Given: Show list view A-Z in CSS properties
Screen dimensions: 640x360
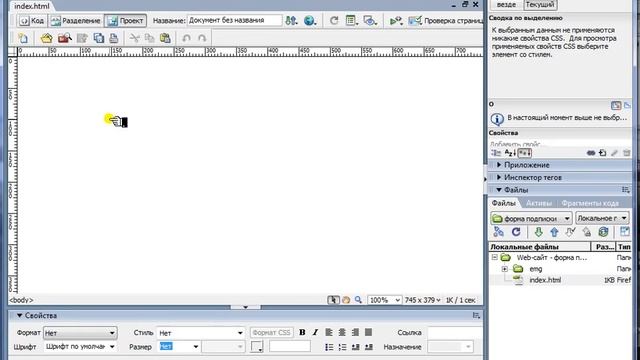Looking at the screenshot, I should pos(510,153).
